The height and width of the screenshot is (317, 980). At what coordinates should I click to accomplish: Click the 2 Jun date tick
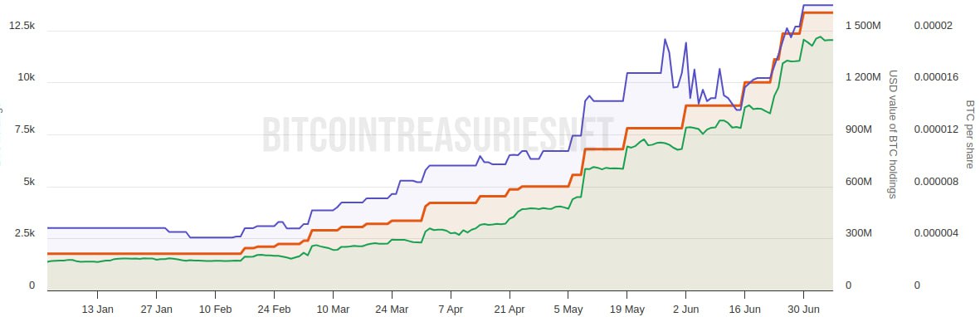coord(685,309)
